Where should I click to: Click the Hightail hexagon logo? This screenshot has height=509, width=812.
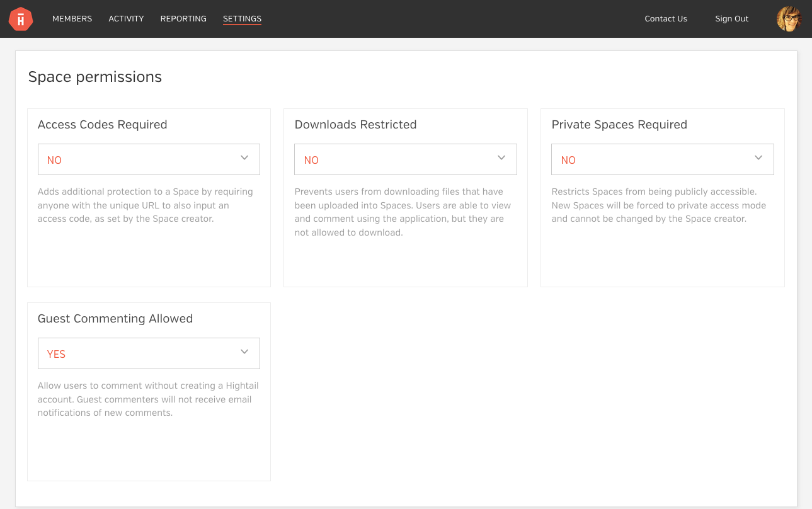[21, 19]
